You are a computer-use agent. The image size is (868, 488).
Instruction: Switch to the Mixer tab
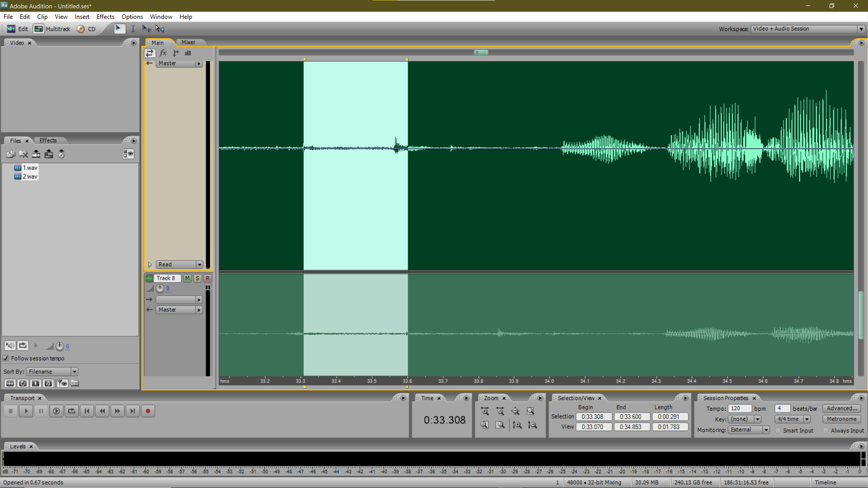(x=188, y=42)
